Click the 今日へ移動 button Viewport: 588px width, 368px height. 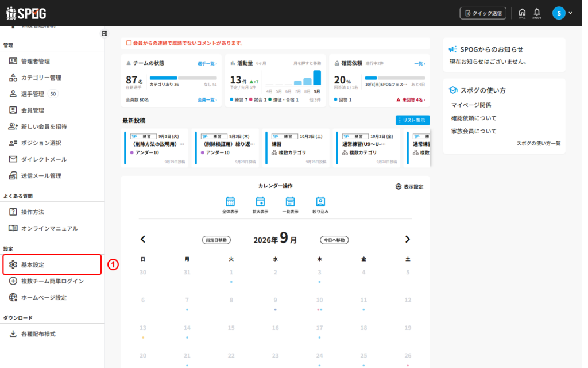click(334, 240)
